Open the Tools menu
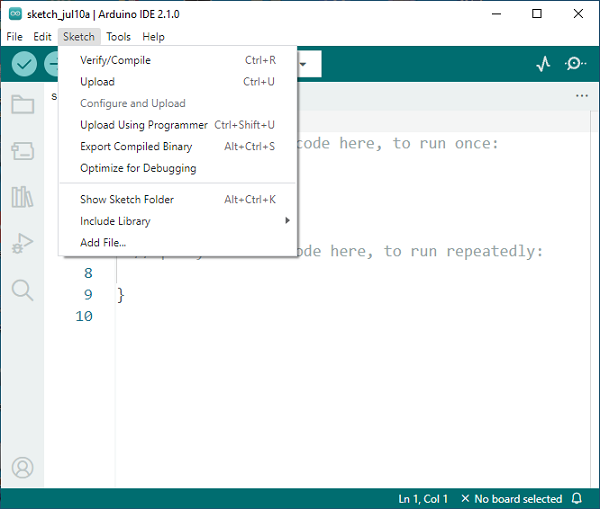 tap(118, 37)
